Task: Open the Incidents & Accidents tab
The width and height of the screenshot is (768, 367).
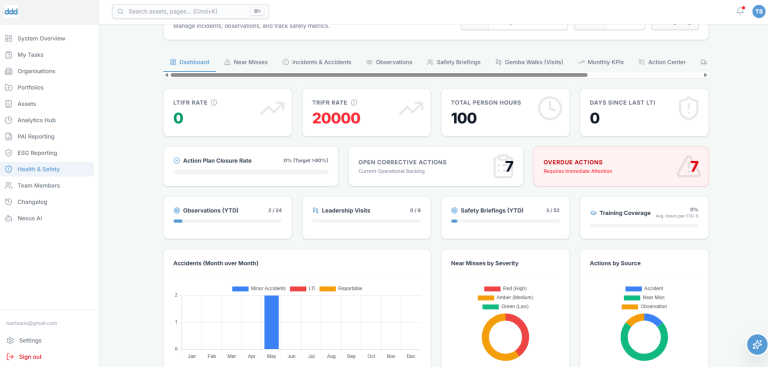Action: pos(317,62)
